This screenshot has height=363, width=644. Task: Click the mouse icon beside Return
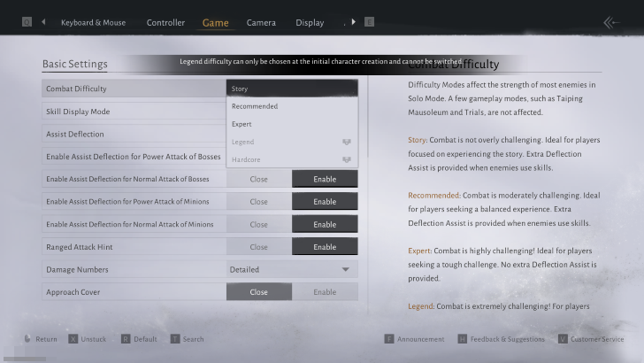click(27, 339)
